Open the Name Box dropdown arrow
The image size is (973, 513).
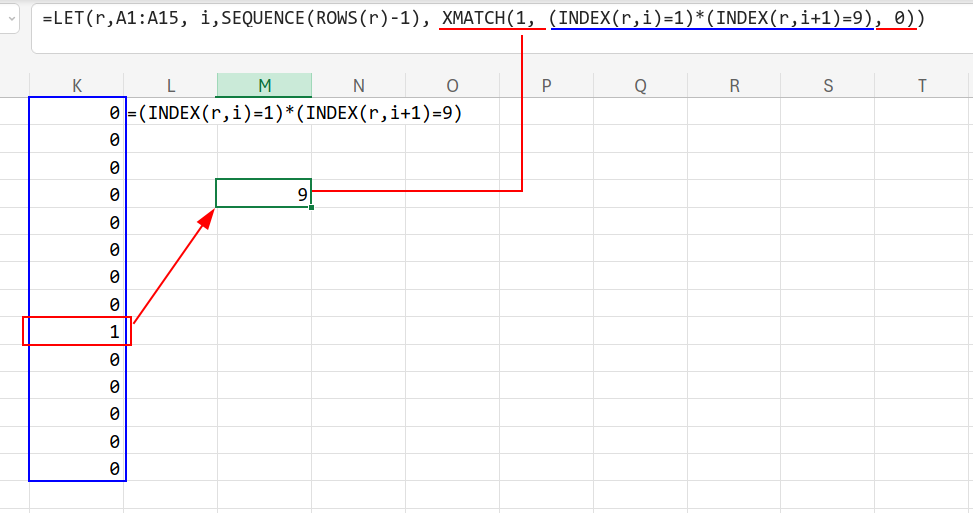(10, 20)
